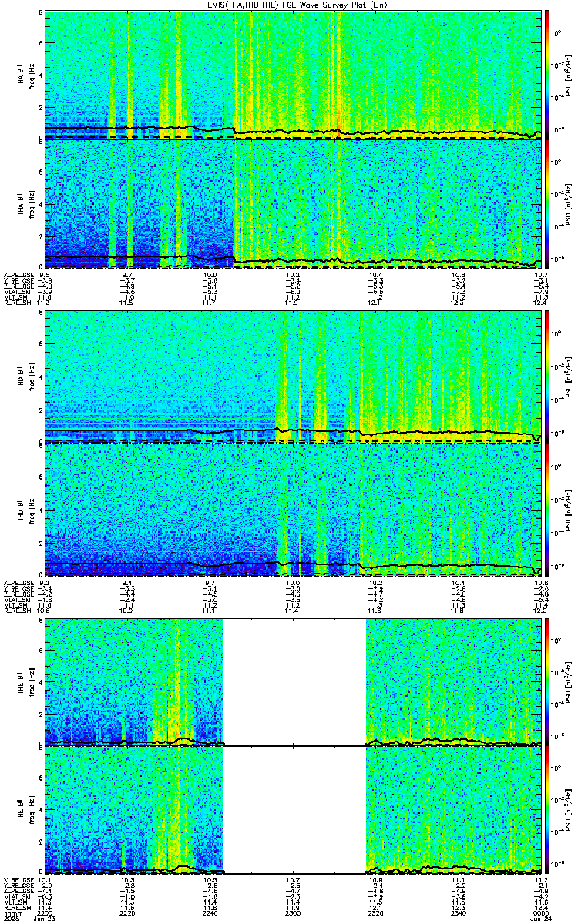Click the THD BL spectrogram panel
Viewport: 578px width, 924px height.
coord(294,377)
